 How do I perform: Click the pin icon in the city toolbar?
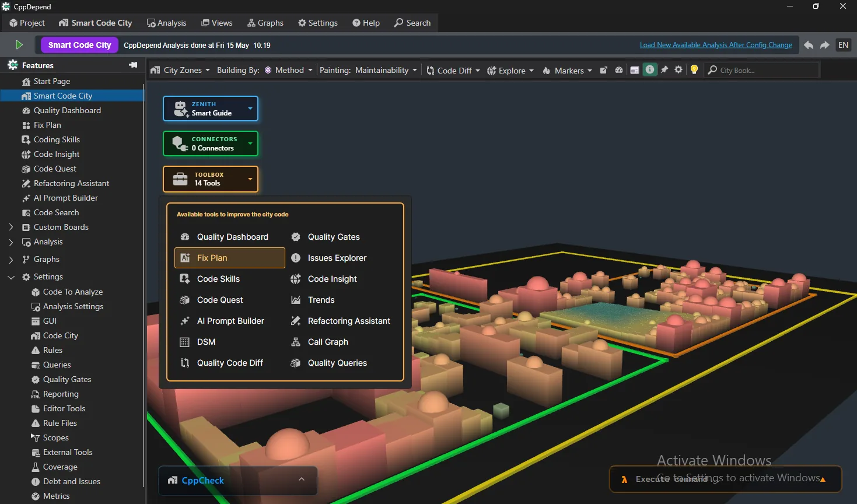[x=664, y=70]
